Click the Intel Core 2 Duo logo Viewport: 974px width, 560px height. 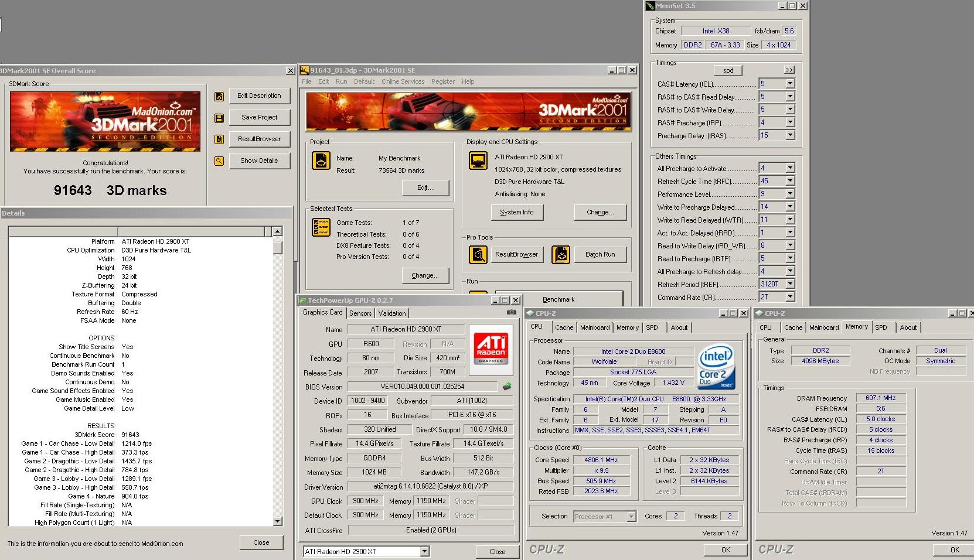pos(716,367)
